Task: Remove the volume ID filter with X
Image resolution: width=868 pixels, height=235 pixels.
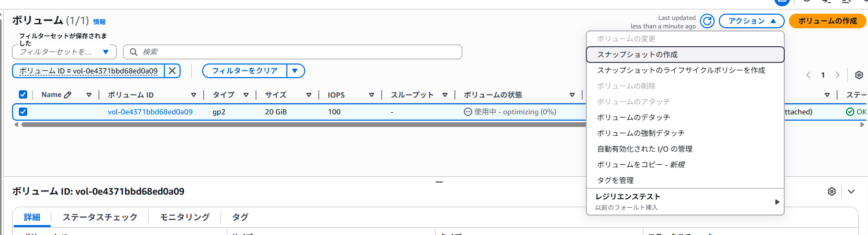Action: tap(172, 71)
